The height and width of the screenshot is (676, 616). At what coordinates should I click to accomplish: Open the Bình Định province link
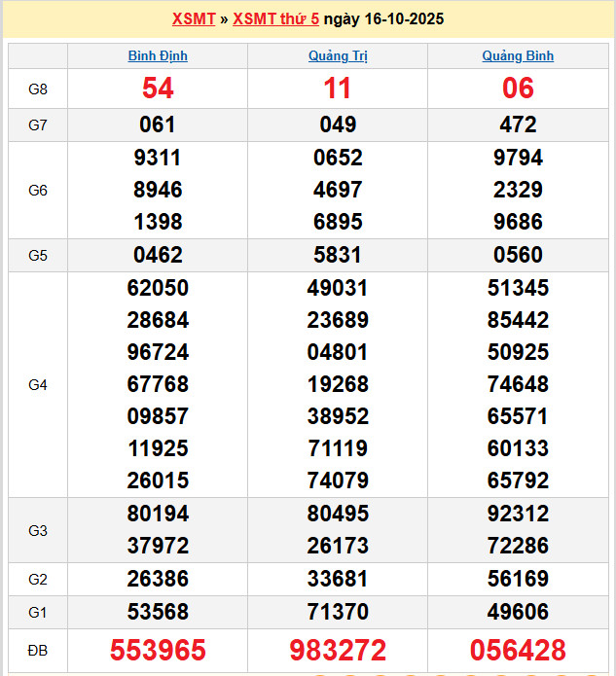(158, 55)
